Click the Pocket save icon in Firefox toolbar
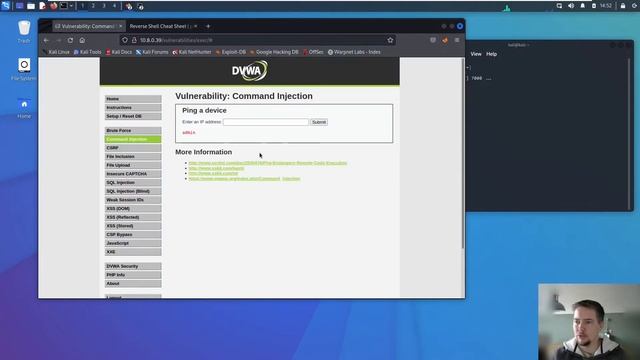This screenshot has height=360, width=640. (433, 40)
